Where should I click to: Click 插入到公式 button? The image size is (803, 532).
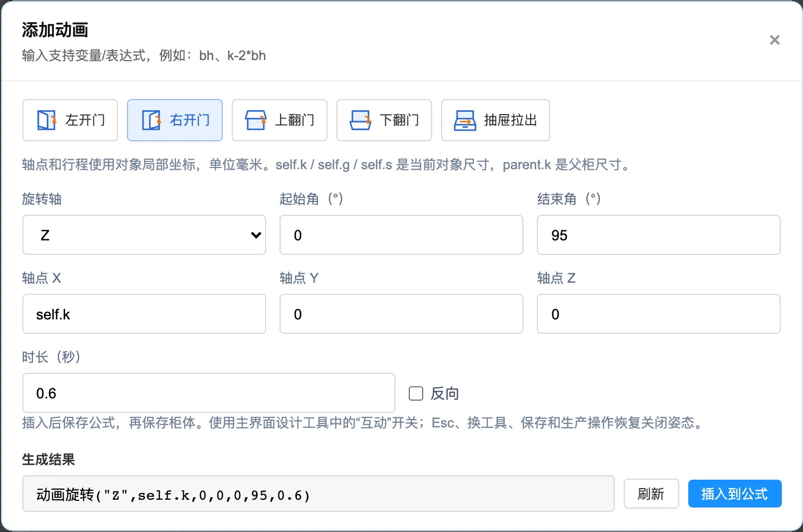tap(735, 494)
